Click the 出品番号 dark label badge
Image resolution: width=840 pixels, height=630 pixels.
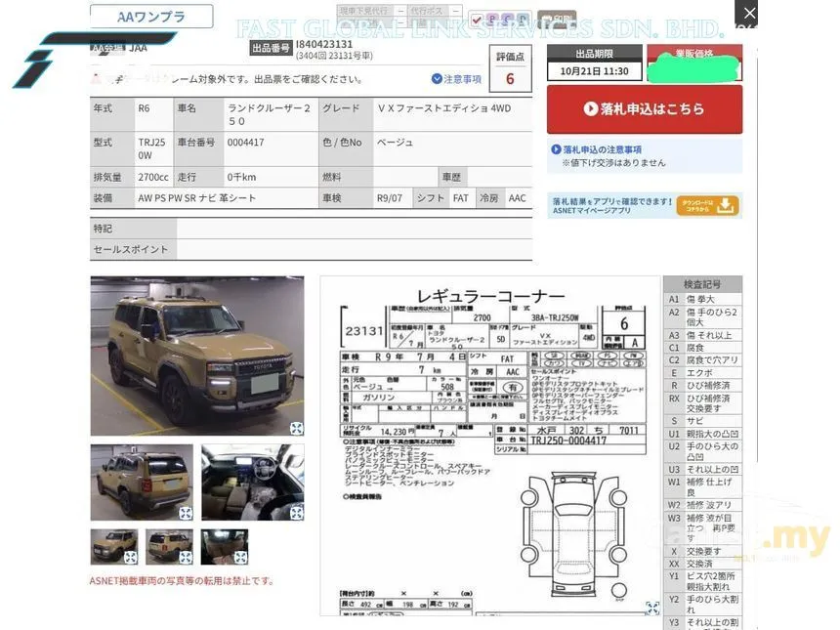(x=272, y=48)
